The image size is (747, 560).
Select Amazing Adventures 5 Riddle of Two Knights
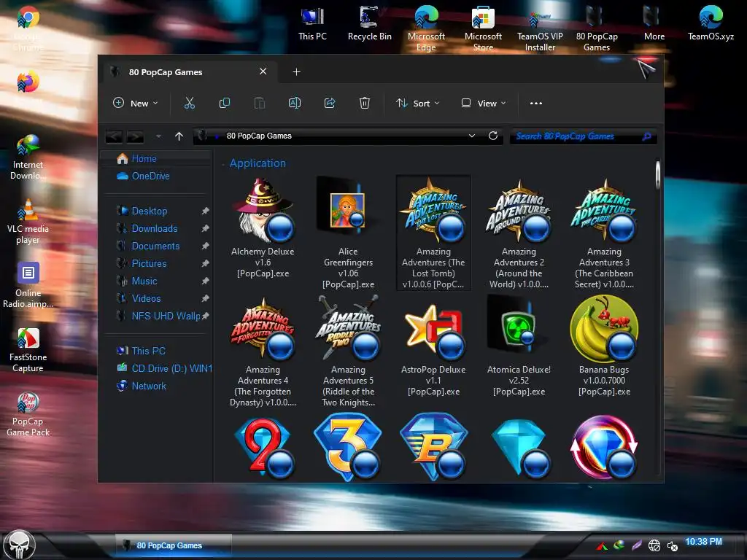tap(348, 351)
